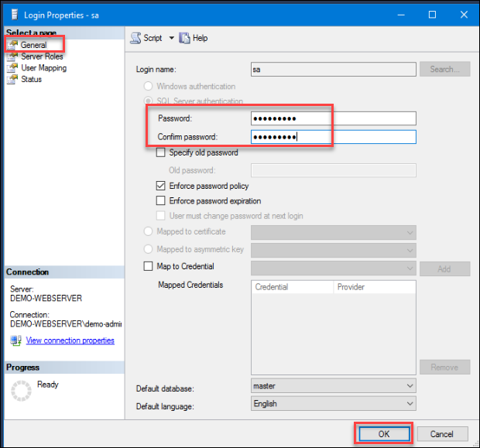Click the Cancel button
This screenshot has width=480, height=448.
[x=442, y=434]
